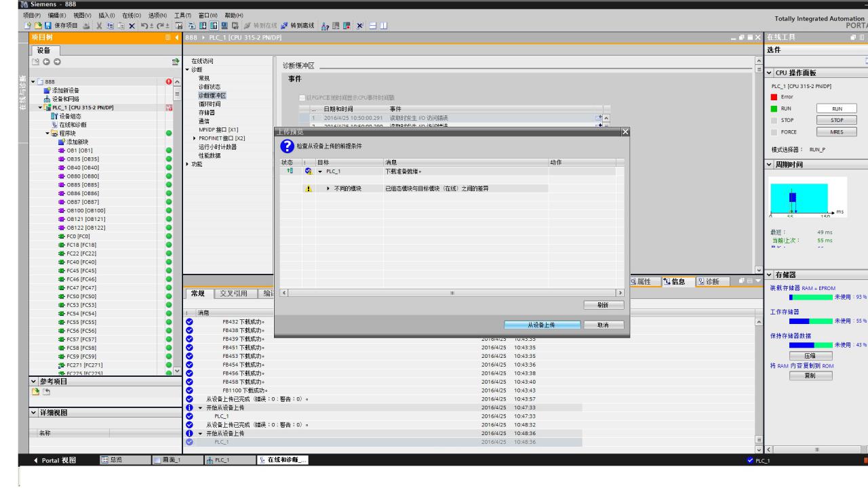Expand the 功能 node in diagnostics tree

point(188,163)
